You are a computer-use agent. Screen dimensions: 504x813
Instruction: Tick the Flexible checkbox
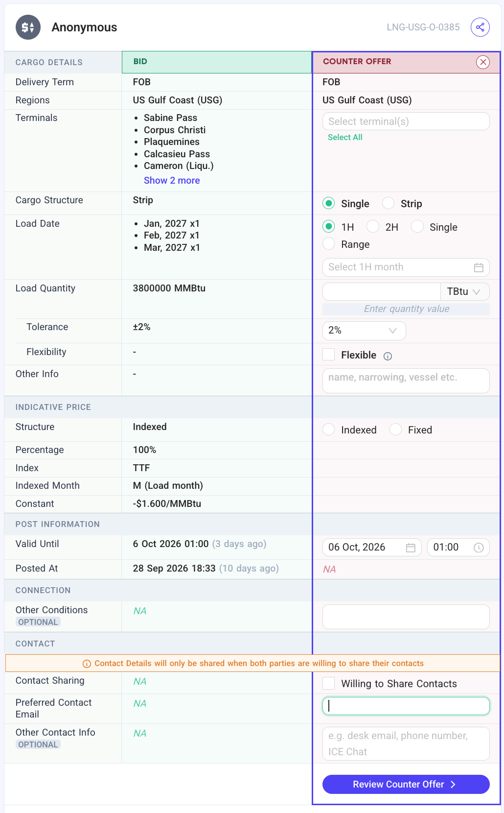coord(329,355)
